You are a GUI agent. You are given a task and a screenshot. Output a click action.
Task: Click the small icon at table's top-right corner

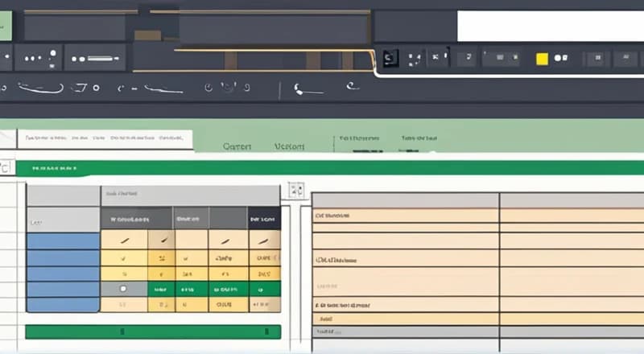click(296, 191)
